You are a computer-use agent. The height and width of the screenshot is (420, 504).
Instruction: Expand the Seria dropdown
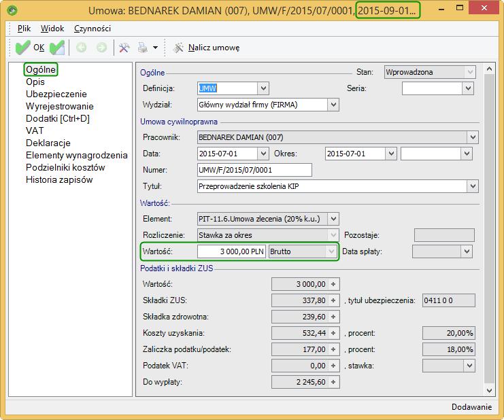(468, 88)
